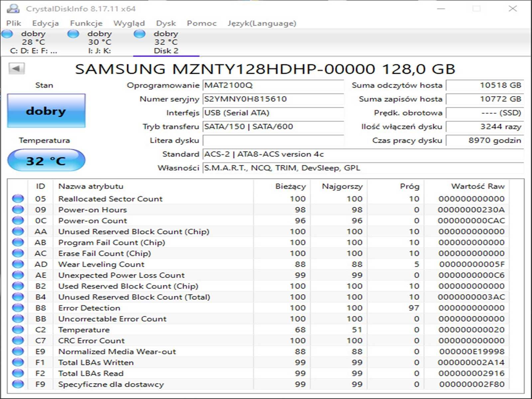Viewport: 532px width, 399px height.
Task: Select the I: J: K: disk tab
Action: coord(99,42)
